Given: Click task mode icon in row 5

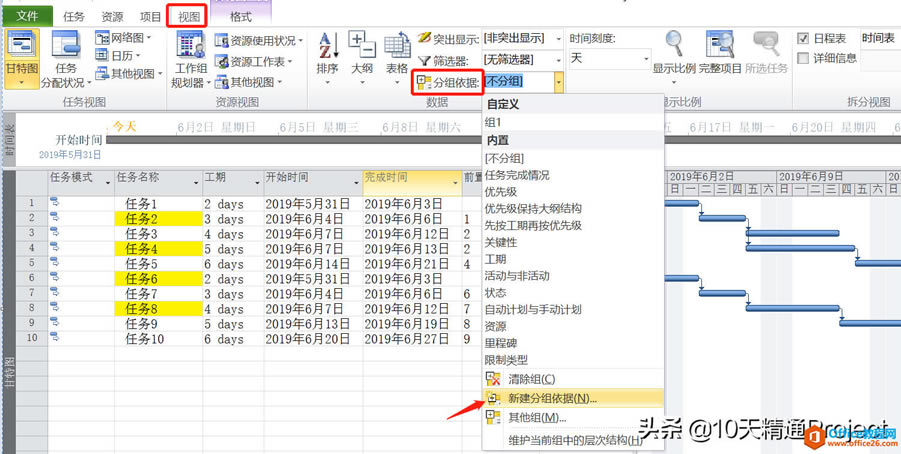Looking at the screenshot, I should pos(55,263).
